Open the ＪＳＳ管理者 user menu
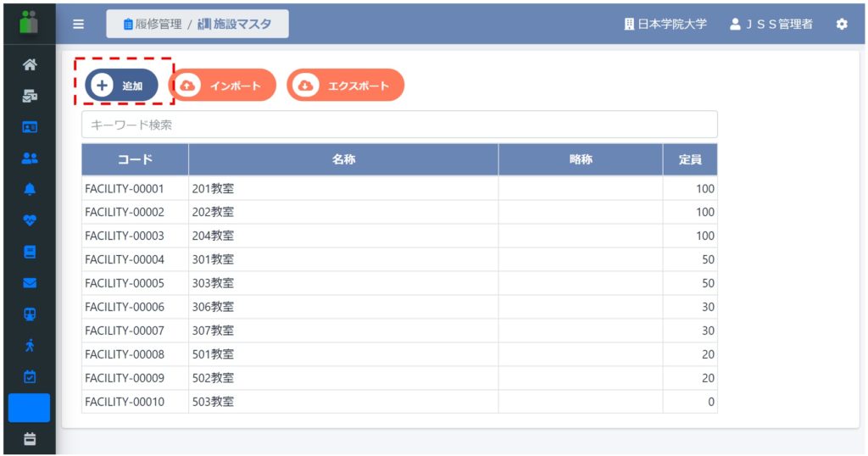Image resolution: width=868 pixels, height=456 pixels. click(x=771, y=24)
